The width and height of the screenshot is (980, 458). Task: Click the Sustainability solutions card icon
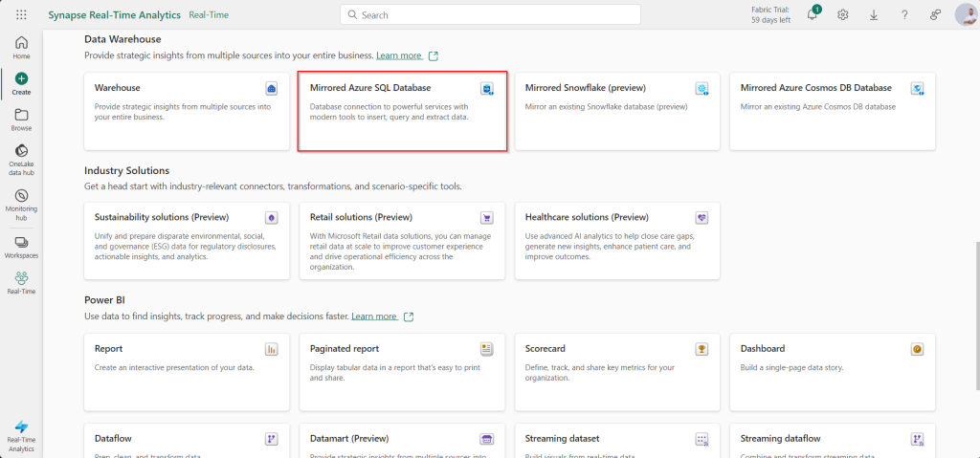(271, 217)
